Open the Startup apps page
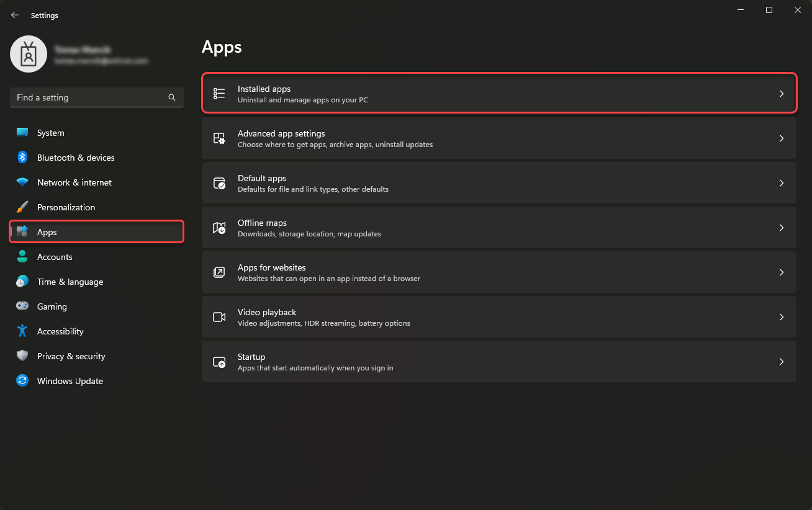 499,362
